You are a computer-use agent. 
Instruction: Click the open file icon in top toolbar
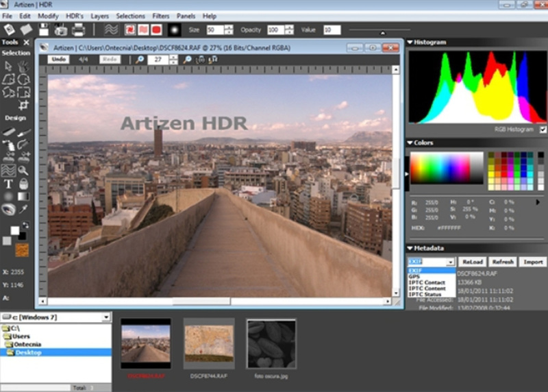coord(26,29)
